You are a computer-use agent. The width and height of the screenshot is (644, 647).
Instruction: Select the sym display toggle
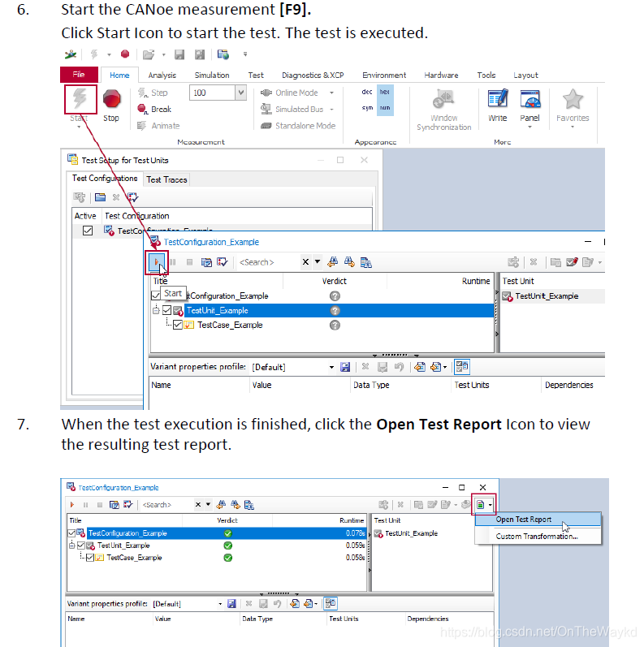(367, 108)
